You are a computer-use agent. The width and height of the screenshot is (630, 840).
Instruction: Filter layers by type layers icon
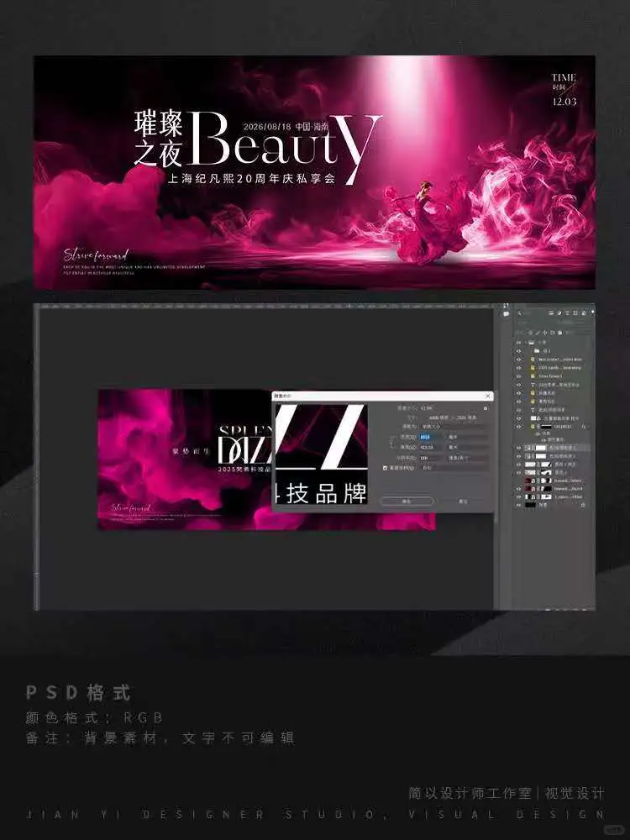pyautogui.click(x=567, y=312)
